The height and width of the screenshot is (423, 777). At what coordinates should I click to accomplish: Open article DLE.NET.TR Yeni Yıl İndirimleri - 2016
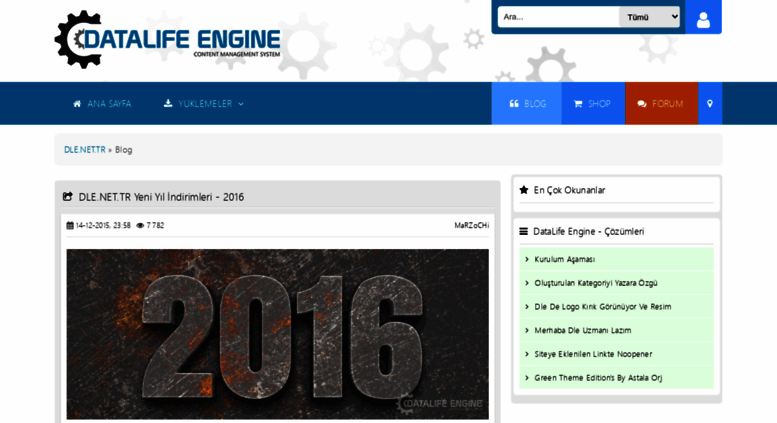pos(161,197)
